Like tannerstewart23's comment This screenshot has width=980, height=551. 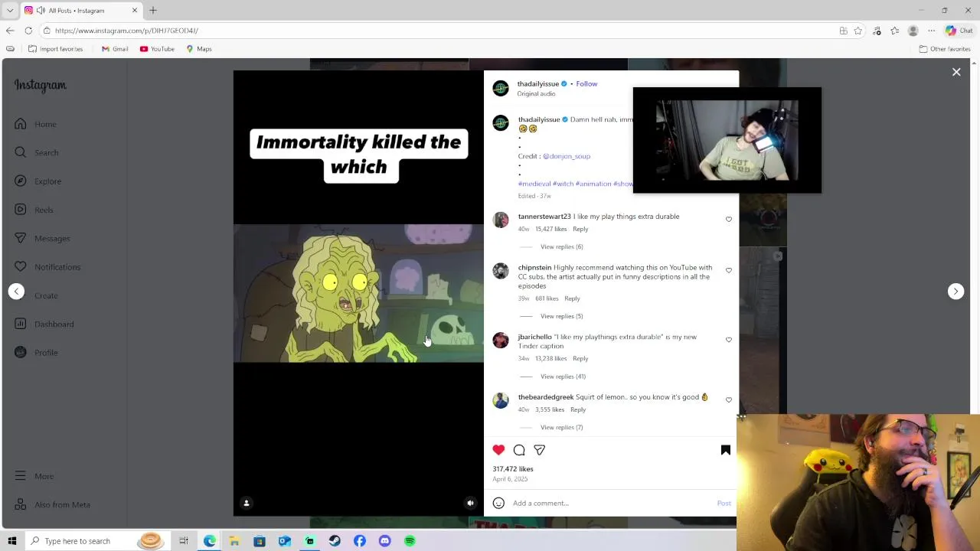[x=729, y=220]
